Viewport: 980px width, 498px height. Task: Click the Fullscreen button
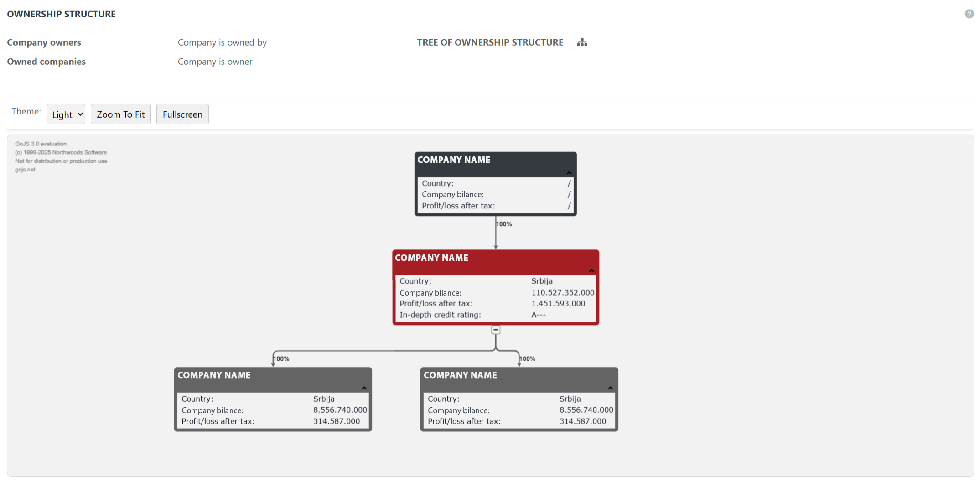[x=182, y=114]
